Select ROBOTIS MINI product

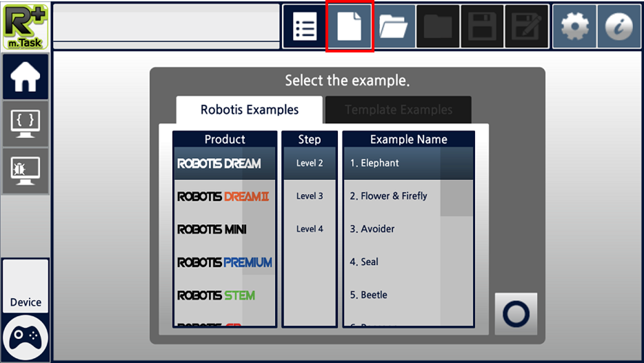224,229
